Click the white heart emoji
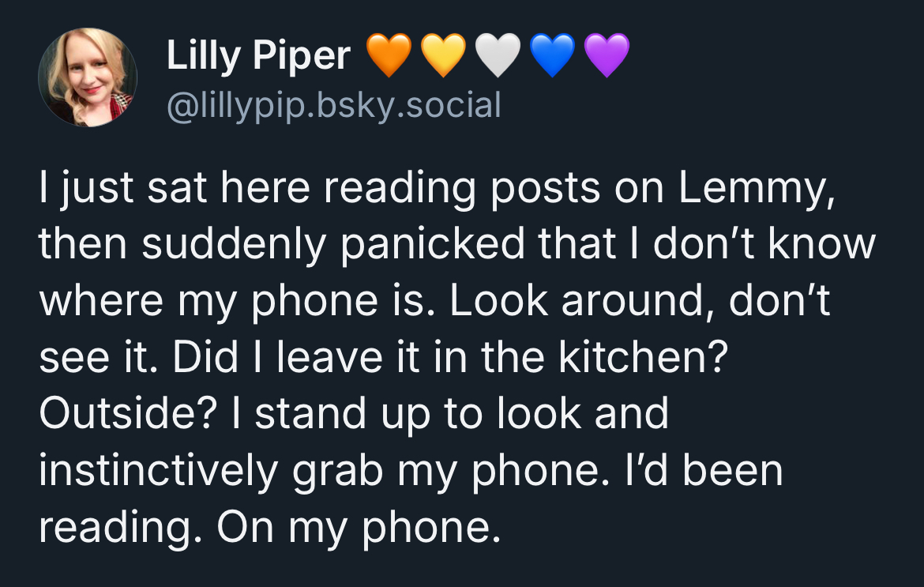924x587 pixels. point(498,57)
